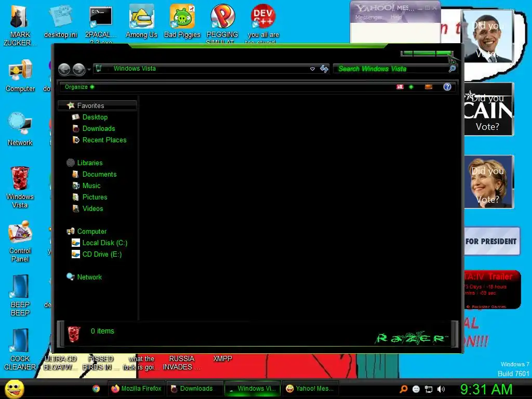Collapse the Favorites group

(97, 105)
